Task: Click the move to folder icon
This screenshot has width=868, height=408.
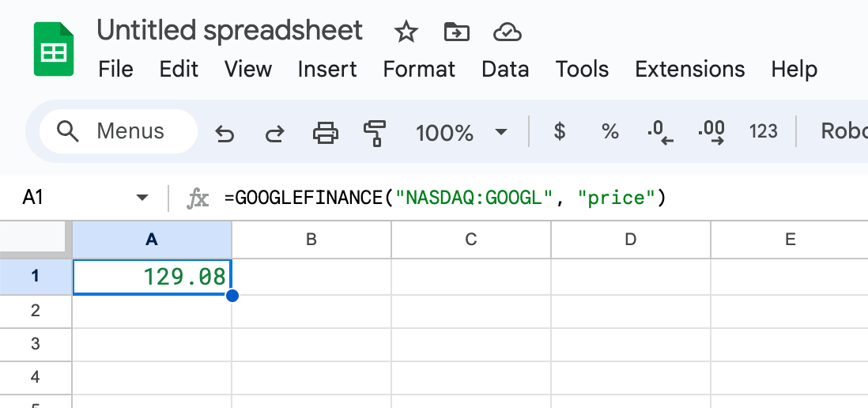Action: point(456,32)
